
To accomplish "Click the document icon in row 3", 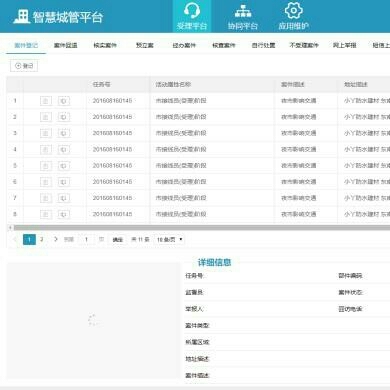I will (x=46, y=133).
